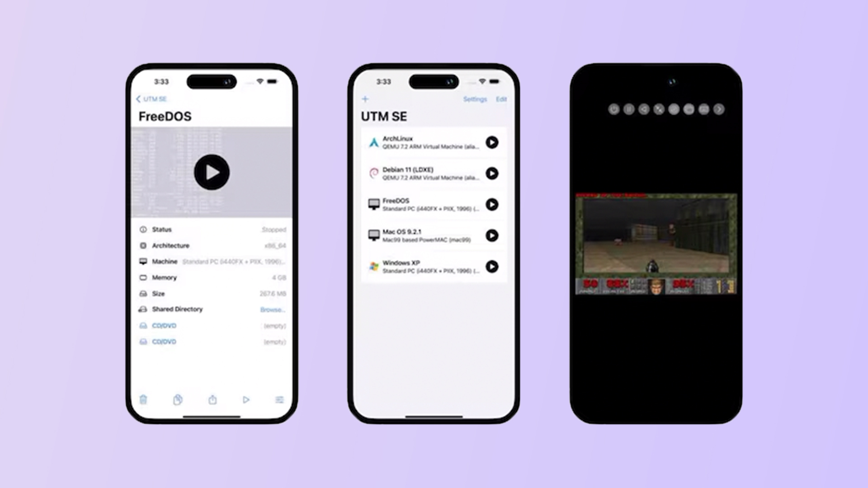Add new VM via plus icon
This screenshot has width=868, height=488.
[365, 99]
